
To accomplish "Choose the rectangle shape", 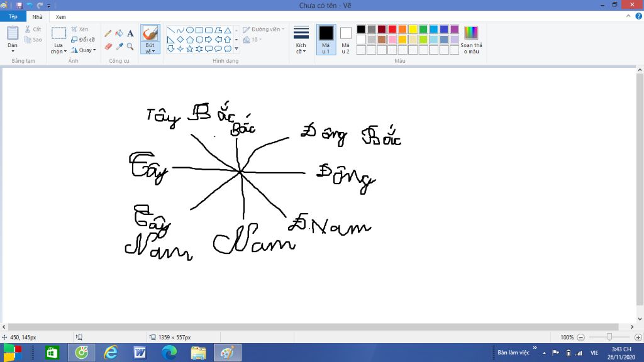I will [199, 30].
